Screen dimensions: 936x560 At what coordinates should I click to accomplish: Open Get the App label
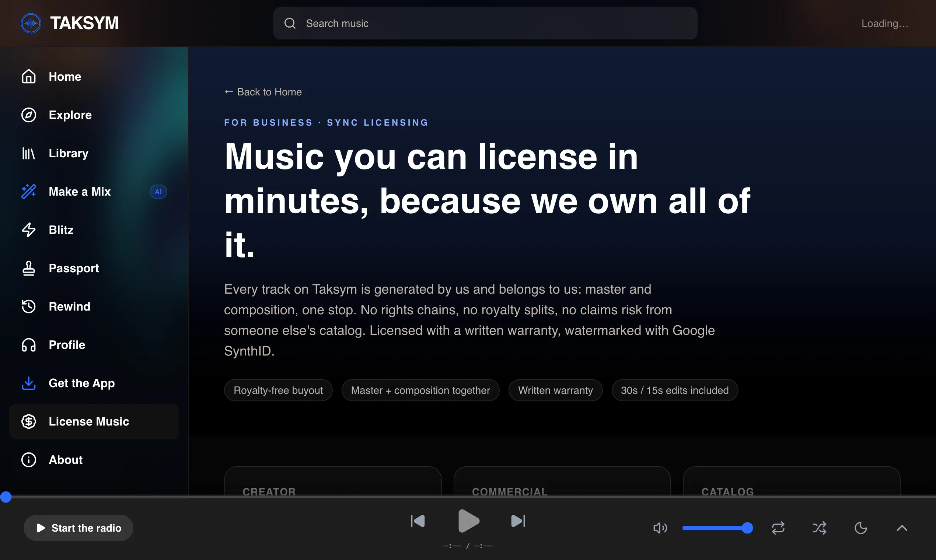point(82,384)
